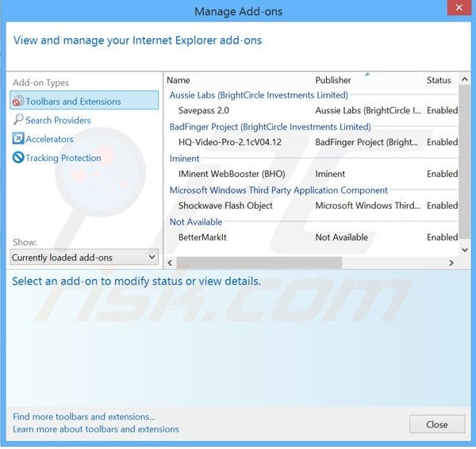Click the Not Available group header
Screen dimensions: 476x449
196,222
